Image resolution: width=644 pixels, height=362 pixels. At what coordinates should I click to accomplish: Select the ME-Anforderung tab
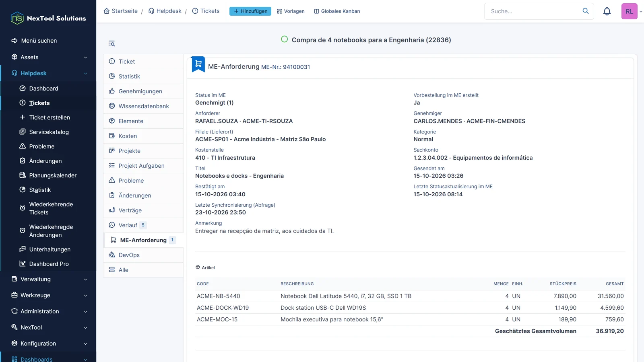[143, 240]
